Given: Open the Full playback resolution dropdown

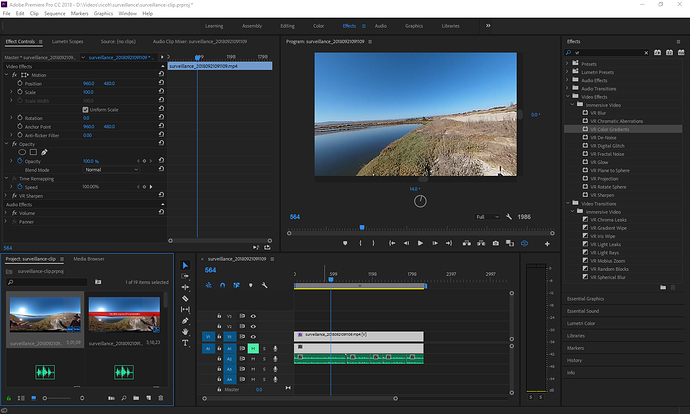Looking at the screenshot, I should pos(486,216).
